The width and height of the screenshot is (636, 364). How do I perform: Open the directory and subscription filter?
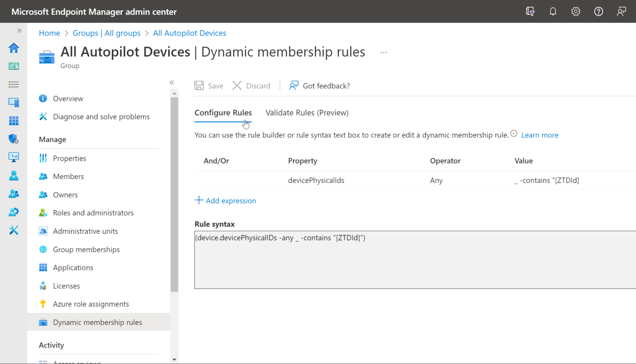point(530,11)
